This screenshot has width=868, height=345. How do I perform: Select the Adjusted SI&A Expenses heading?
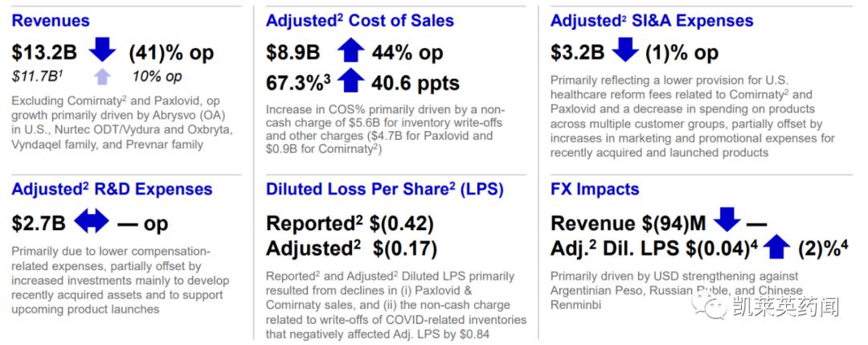(652, 21)
